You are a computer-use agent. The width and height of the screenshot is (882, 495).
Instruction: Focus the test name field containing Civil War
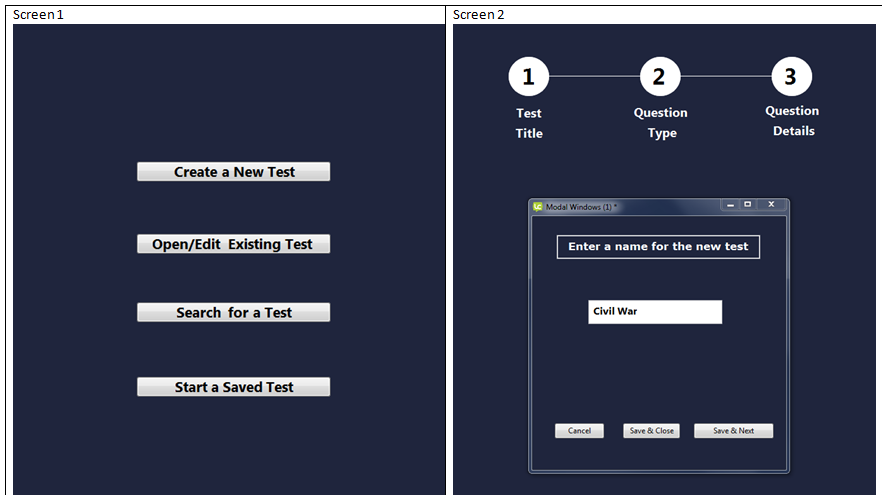(x=655, y=312)
